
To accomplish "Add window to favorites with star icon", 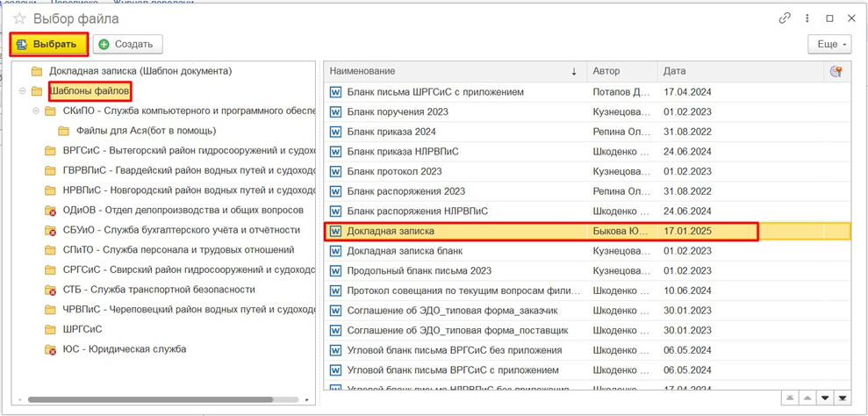I will click(19, 18).
